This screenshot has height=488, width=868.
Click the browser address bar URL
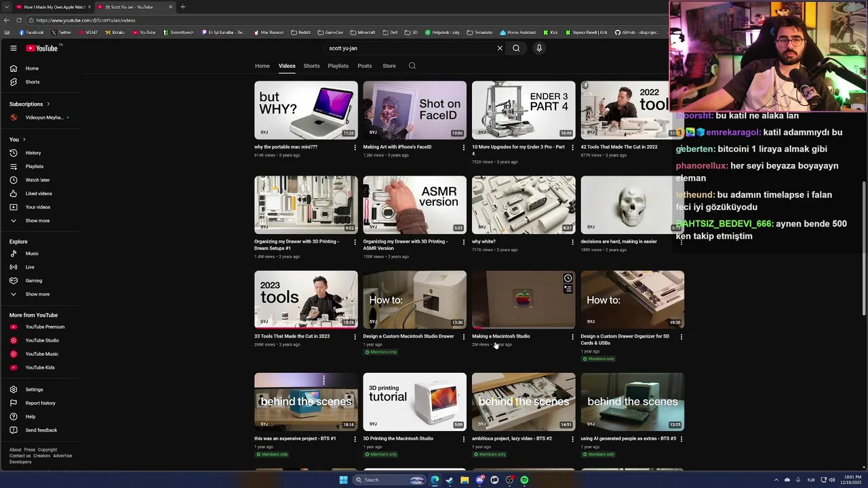tap(86, 20)
